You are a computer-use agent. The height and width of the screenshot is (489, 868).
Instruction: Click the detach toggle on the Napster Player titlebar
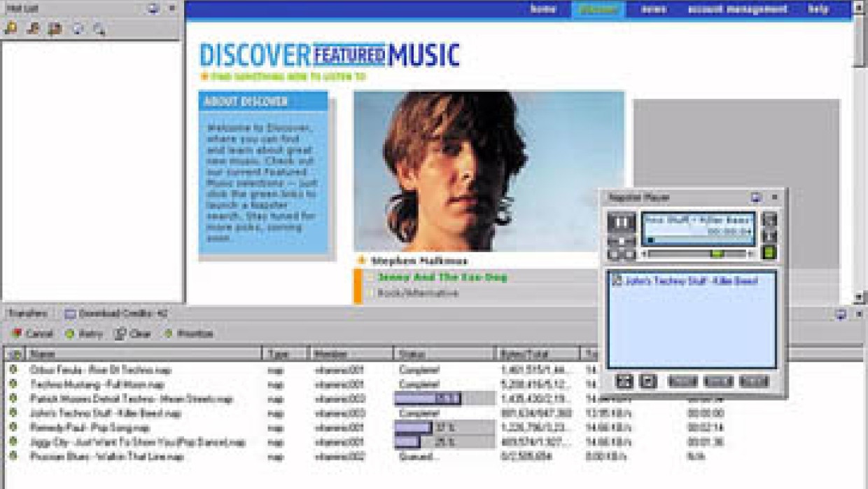coord(756,198)
